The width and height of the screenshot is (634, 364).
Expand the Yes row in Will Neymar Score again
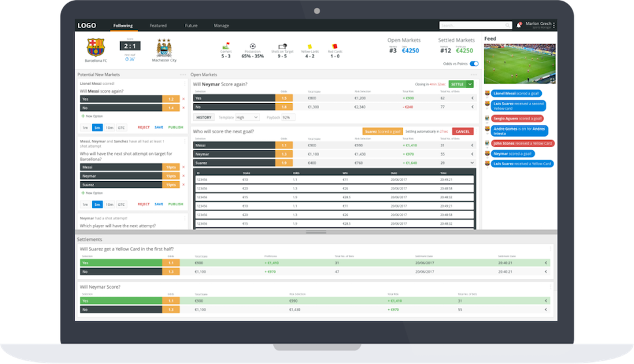click(x=473, y=98)
